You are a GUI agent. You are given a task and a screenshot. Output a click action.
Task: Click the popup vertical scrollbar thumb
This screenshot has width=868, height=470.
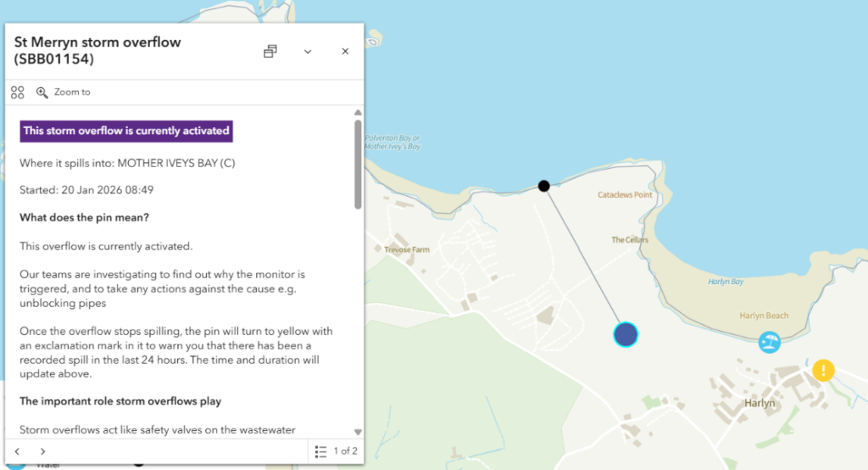[358, 163]
